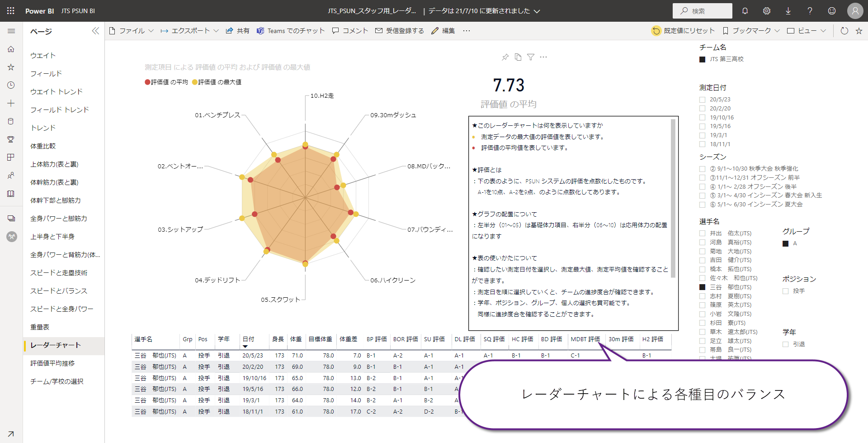Open Recent items via the clock icon

11,85
